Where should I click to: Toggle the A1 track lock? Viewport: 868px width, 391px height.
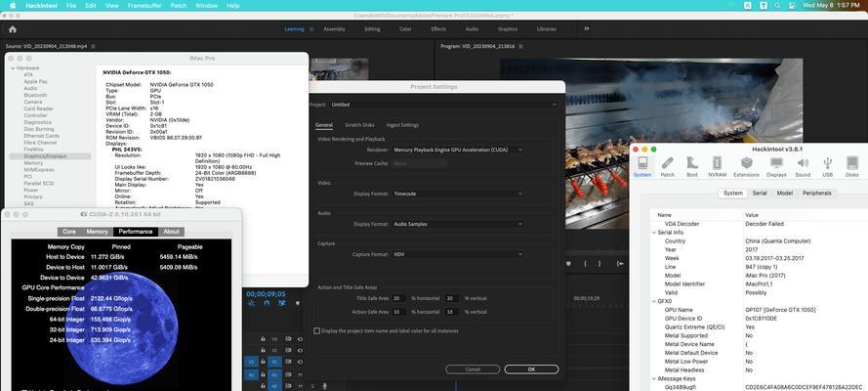(x=263, y=374)
